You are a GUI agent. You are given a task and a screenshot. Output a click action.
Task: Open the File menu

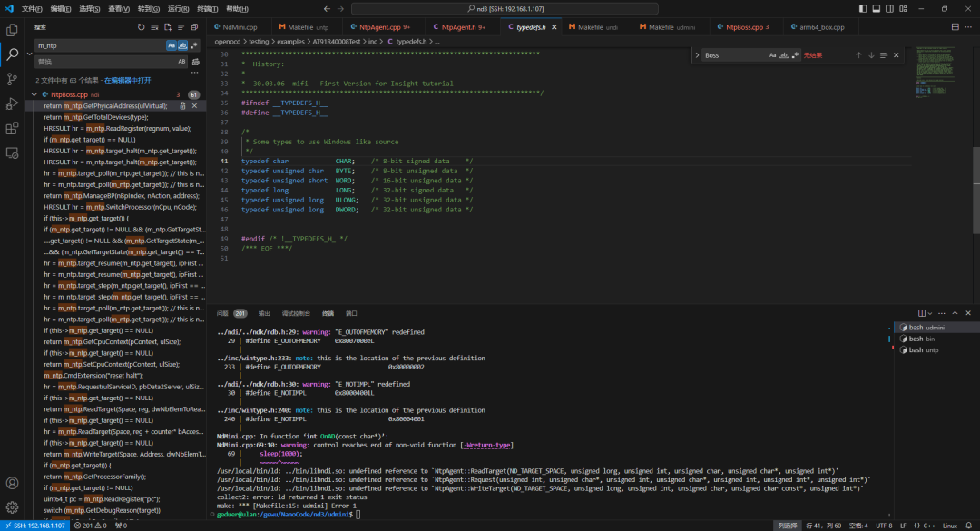point(31,9)
